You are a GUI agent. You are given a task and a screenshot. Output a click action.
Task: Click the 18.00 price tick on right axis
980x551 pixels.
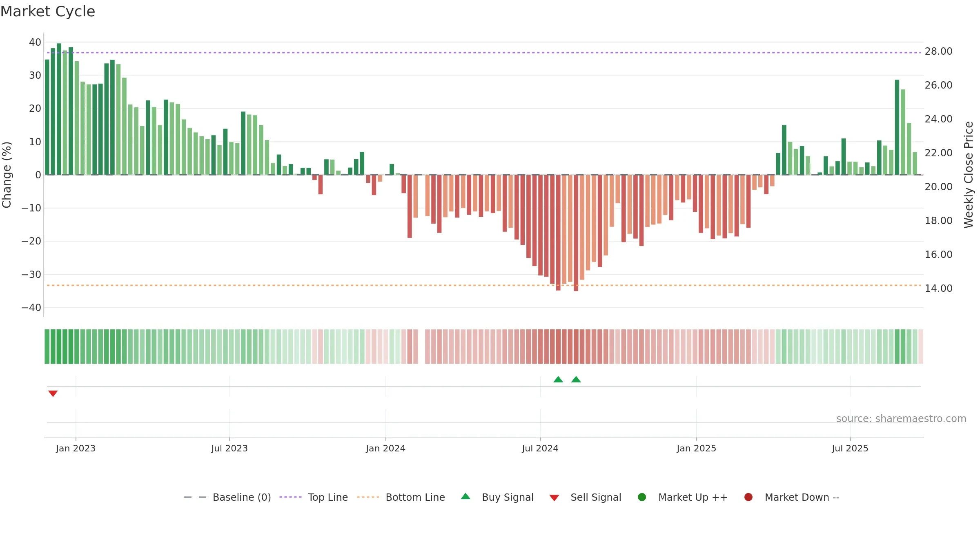pos(939,220)
